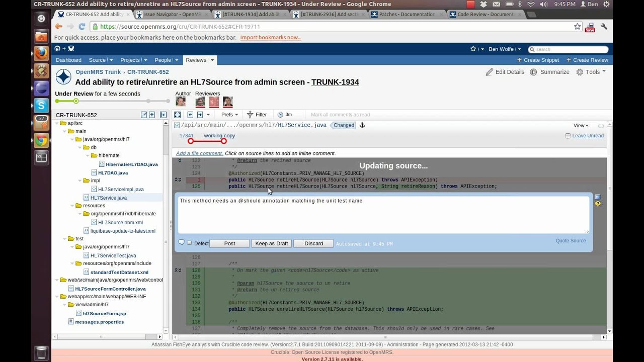This screenshot has height=362, width=644.
Task: Open HL7ServiceTest.java in the file tree
Action: [x=113, y=255]
